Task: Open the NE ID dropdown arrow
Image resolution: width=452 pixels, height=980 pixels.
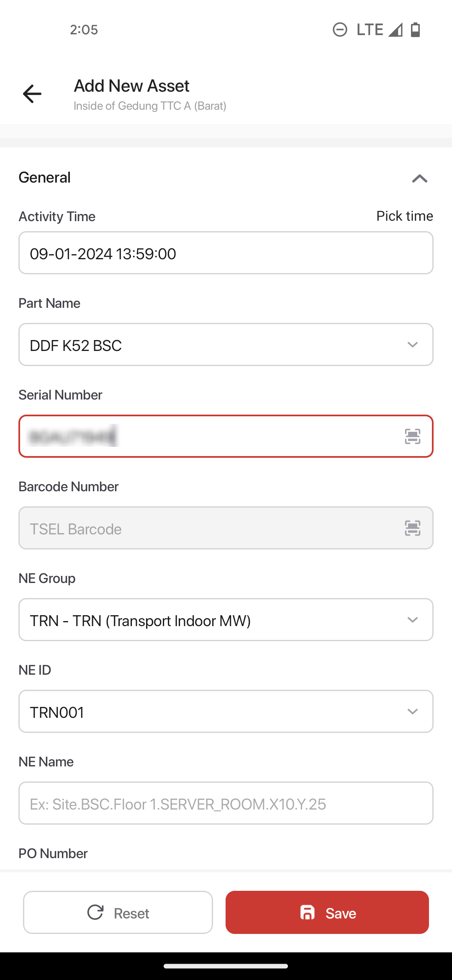Action: 412,712
